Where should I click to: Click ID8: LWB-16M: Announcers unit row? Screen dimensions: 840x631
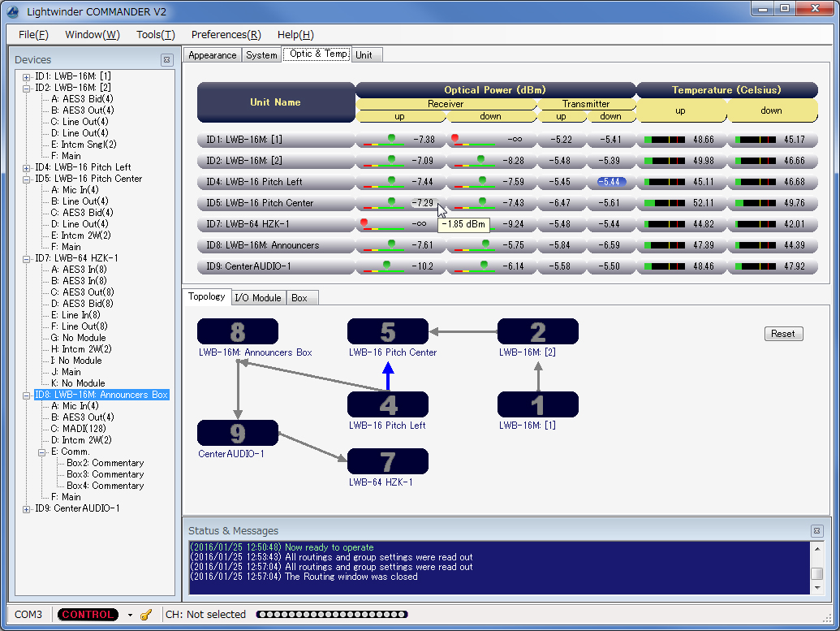point(276,245)
